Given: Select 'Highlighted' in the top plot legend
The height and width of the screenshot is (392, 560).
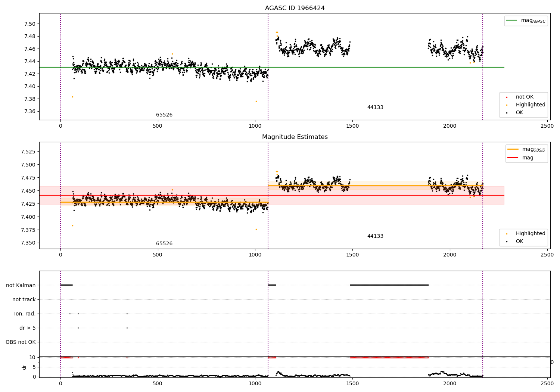Looking at the screenshot, I should pos(531,105).
